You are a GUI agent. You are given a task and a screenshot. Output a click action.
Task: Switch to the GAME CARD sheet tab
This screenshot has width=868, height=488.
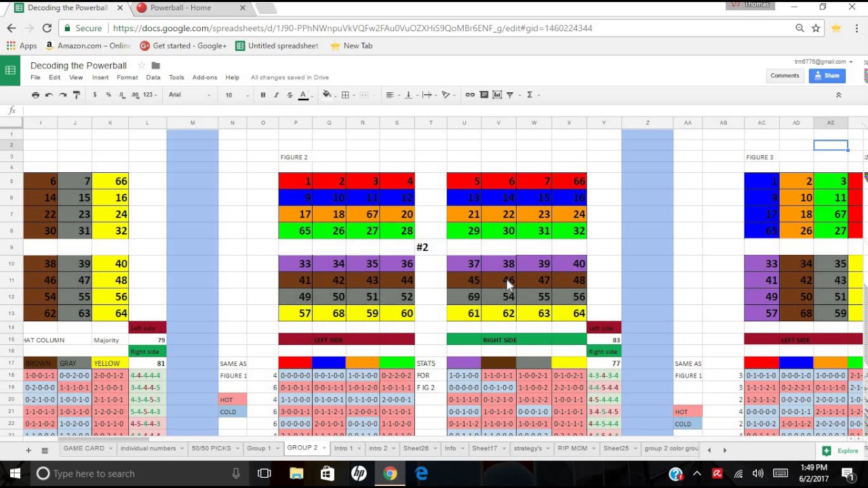point(84,448)
